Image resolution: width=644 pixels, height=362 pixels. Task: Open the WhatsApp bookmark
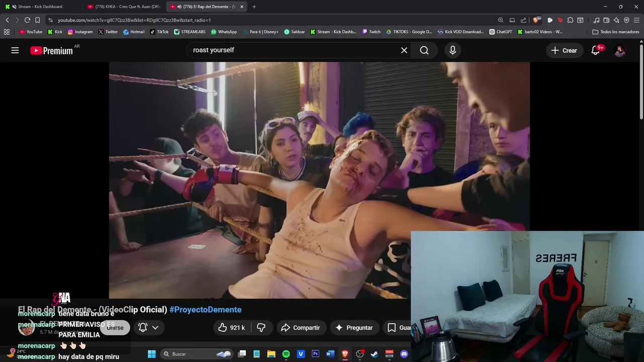(x=224, y=32)
